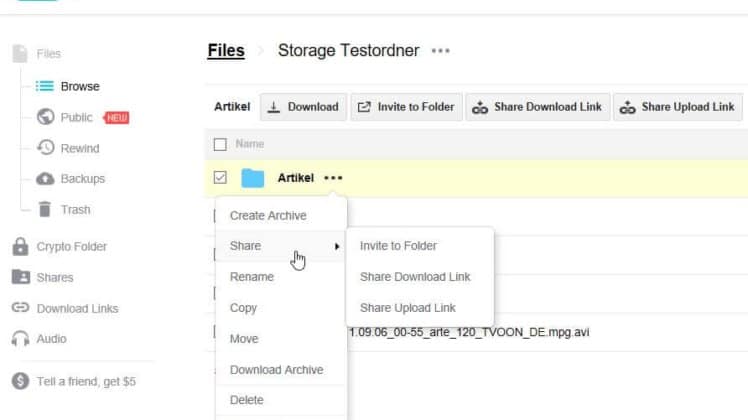Open the three-dot menu next to Artikel

[333, 178]
